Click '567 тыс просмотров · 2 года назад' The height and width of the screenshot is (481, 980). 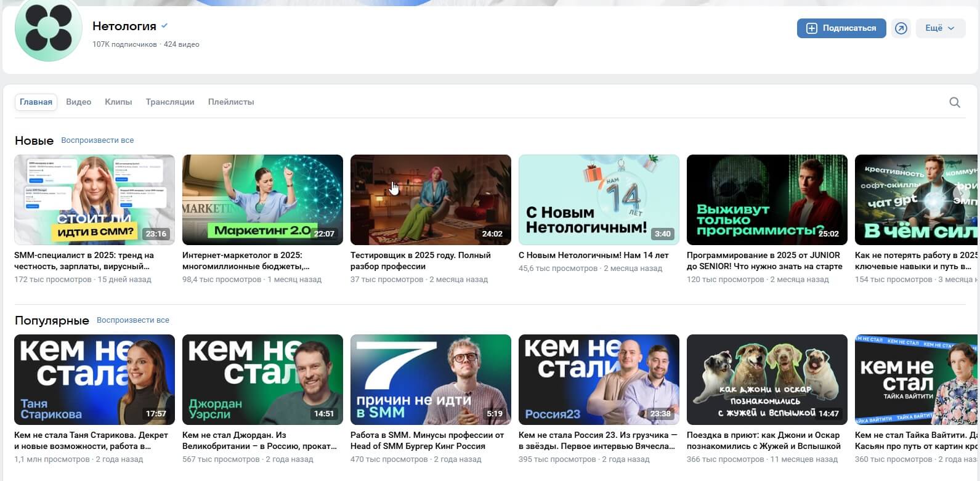coord(248,459)
